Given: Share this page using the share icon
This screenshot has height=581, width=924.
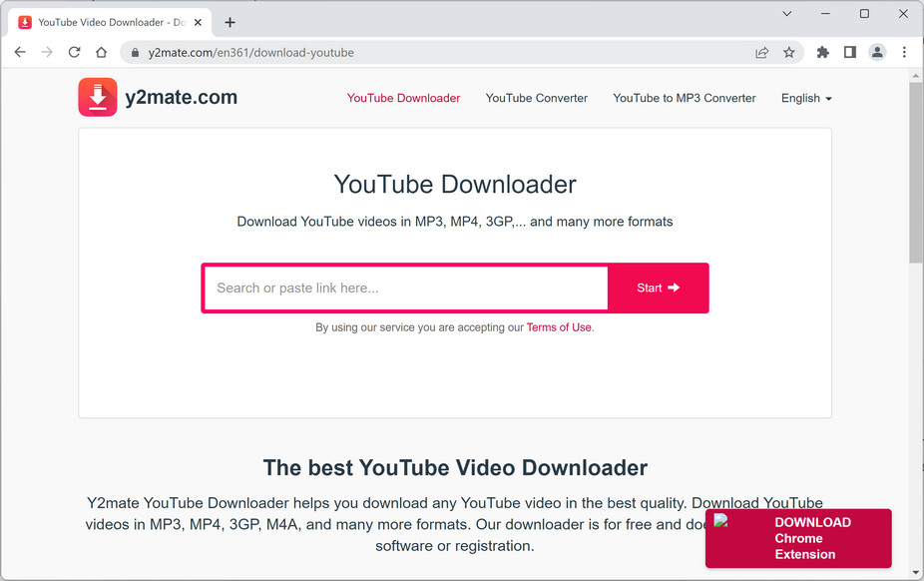Looking at the screenshot, I should [762, 53].
